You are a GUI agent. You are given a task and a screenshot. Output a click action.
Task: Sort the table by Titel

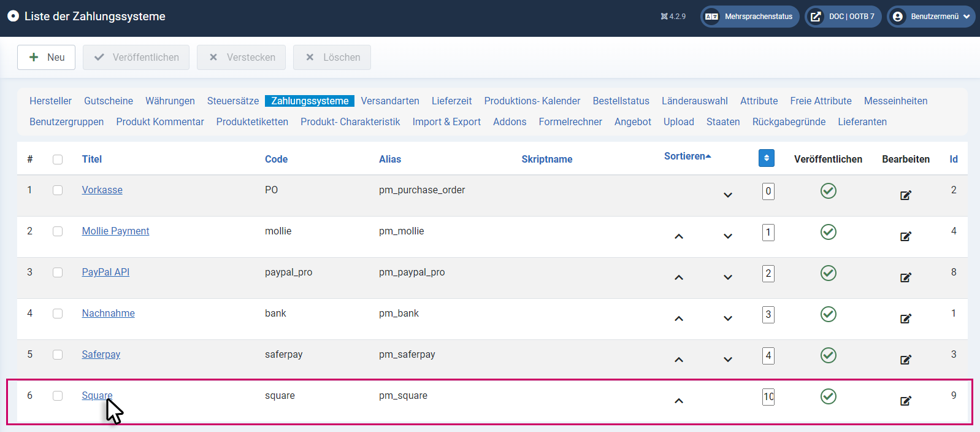[x=92, y=159]
